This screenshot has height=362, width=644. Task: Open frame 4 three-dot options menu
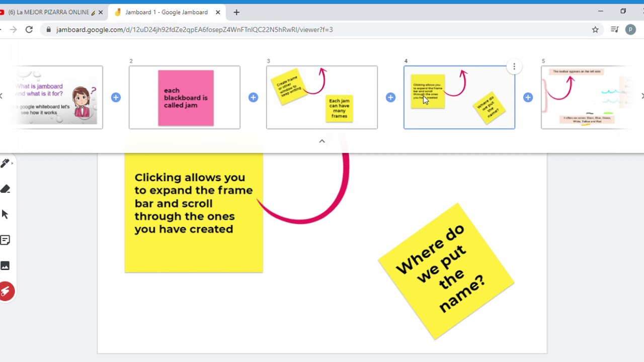coord(514,66)
